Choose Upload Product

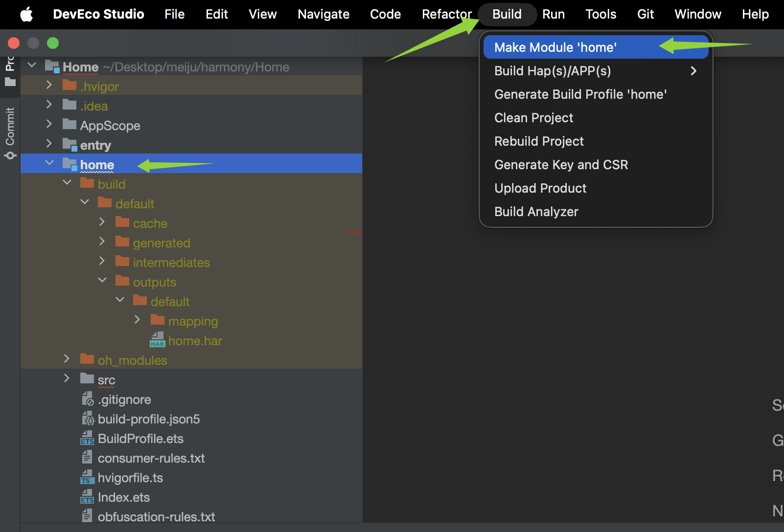click(x=596, y=188)
